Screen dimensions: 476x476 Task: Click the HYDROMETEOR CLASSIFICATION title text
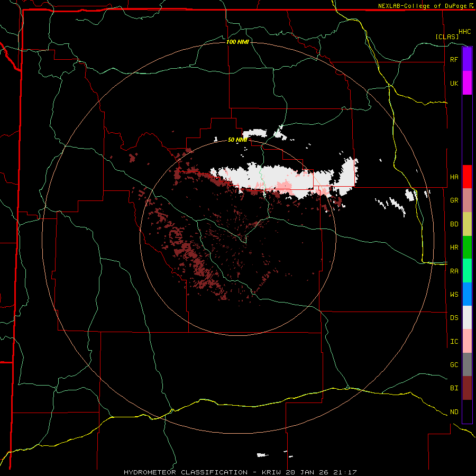186,472
